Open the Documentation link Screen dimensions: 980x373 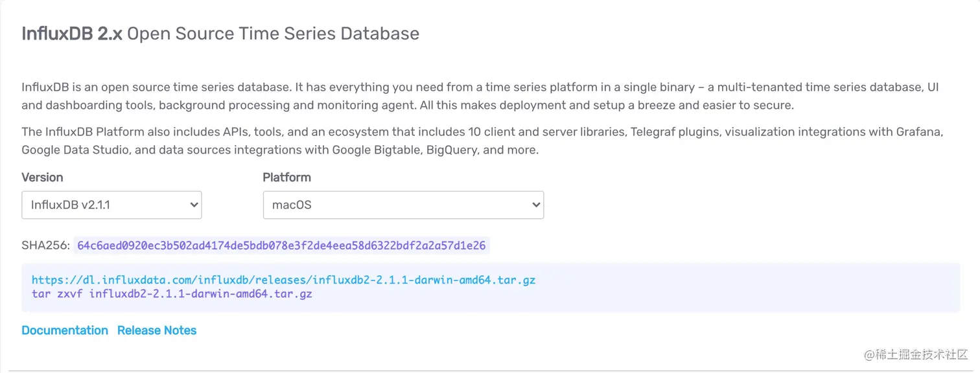(64, 330)
